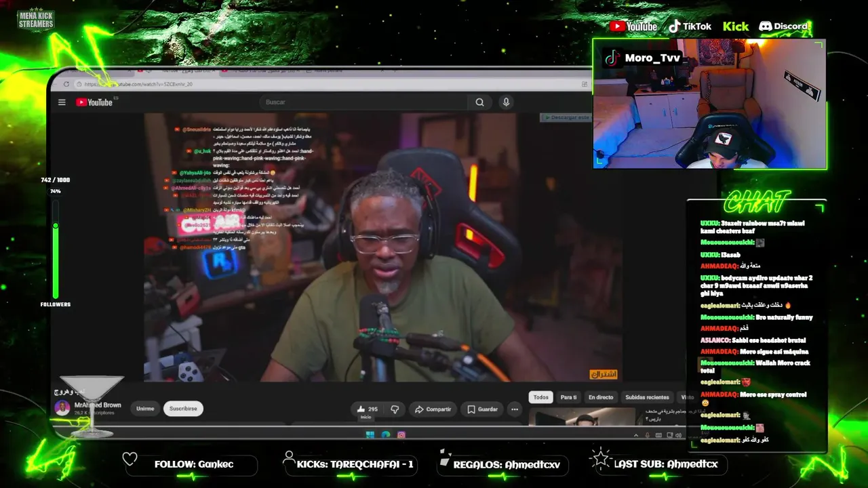
Task: Select the En directo filter chip
Action: click(x=601, y=397)
